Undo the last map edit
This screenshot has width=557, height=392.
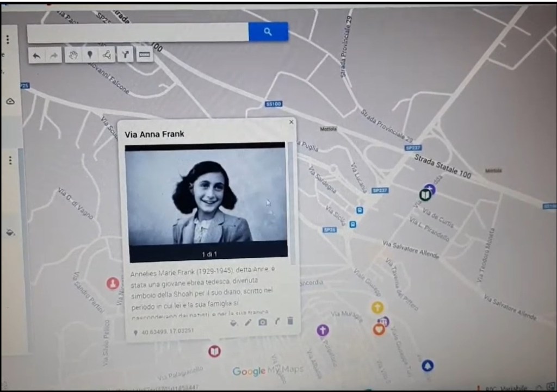point(37,55)
